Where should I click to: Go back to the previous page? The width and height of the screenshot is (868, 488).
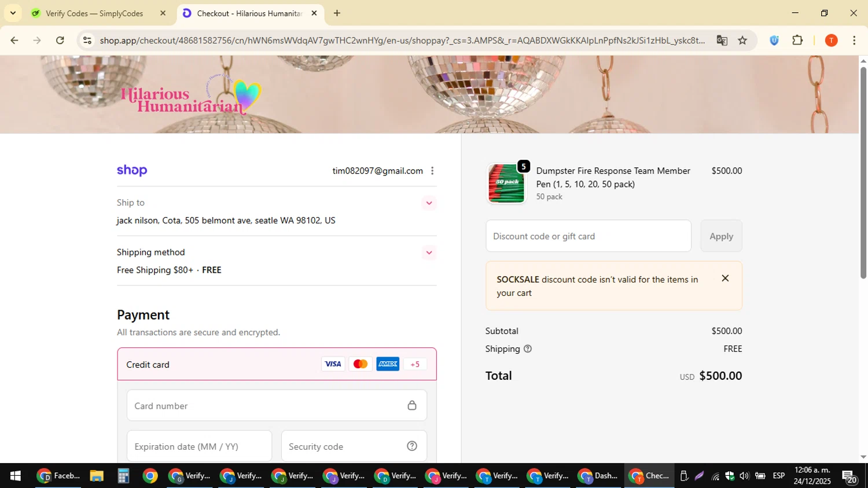[14, 41]
